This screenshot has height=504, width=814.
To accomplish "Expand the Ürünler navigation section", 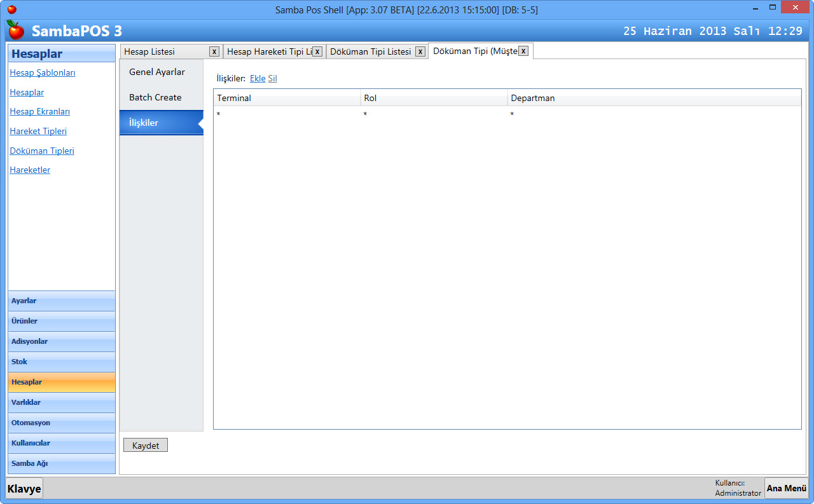I will (62, 321).
